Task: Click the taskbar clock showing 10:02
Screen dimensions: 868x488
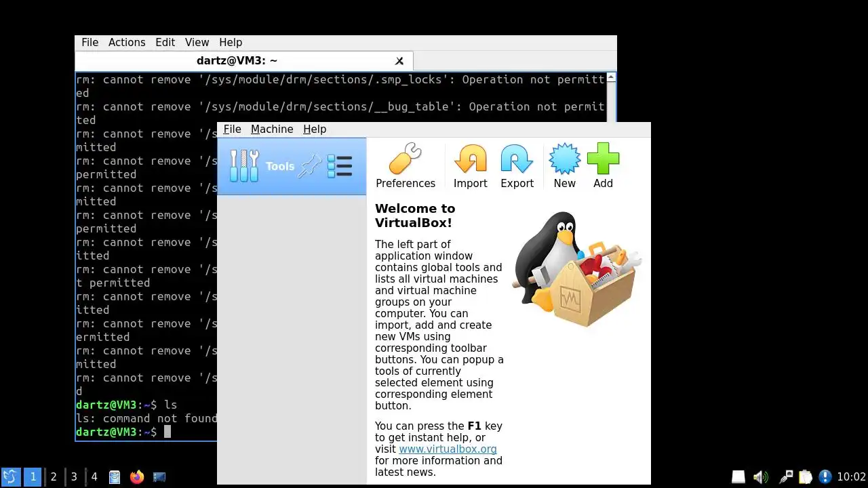Action: click(851, 477)
